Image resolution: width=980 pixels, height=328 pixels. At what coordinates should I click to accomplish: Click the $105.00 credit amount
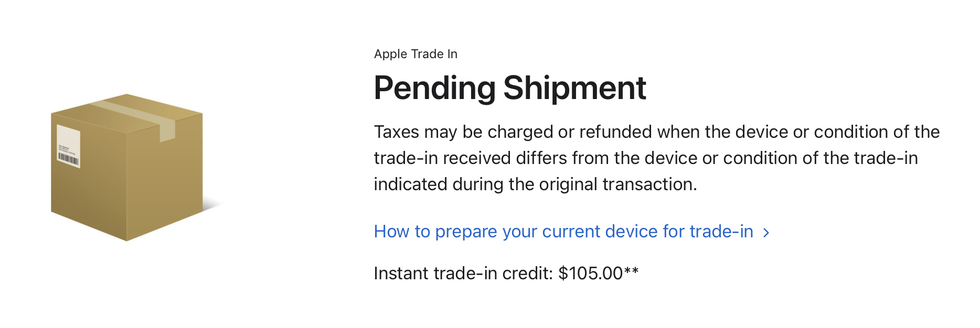590,274
